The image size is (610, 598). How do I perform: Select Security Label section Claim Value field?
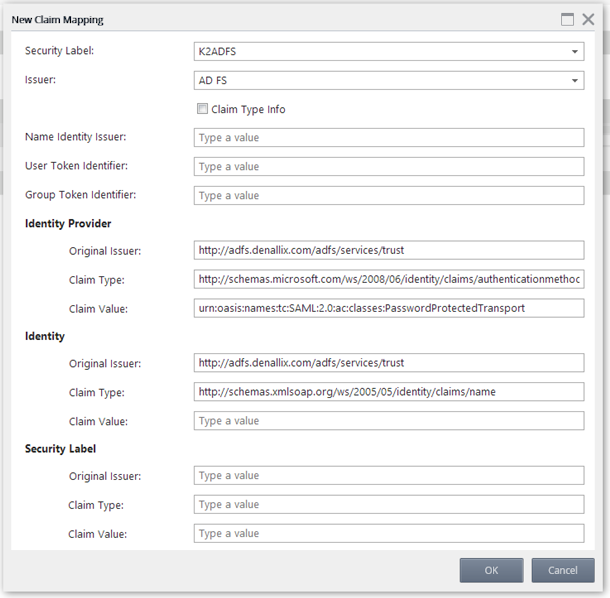(388, 534)
